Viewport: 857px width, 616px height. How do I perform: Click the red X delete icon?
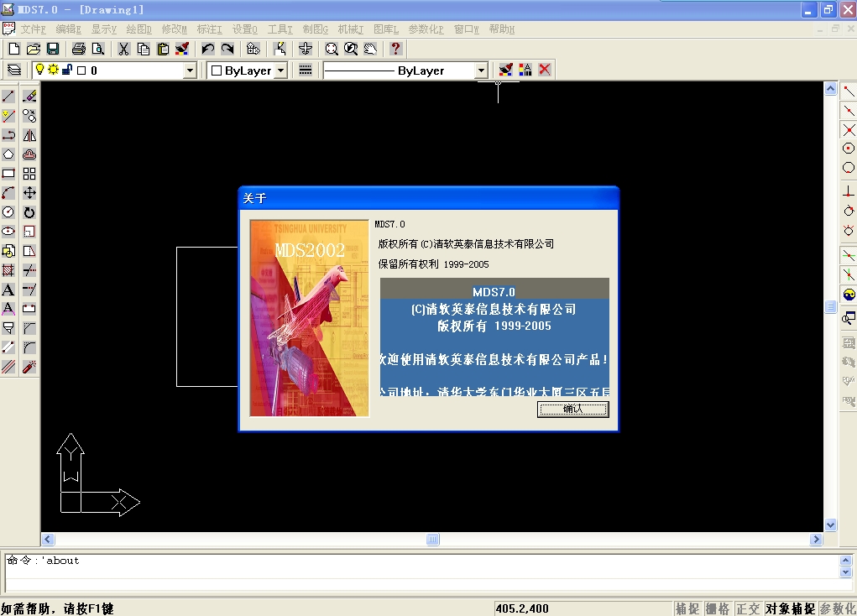tap(545, 70)
